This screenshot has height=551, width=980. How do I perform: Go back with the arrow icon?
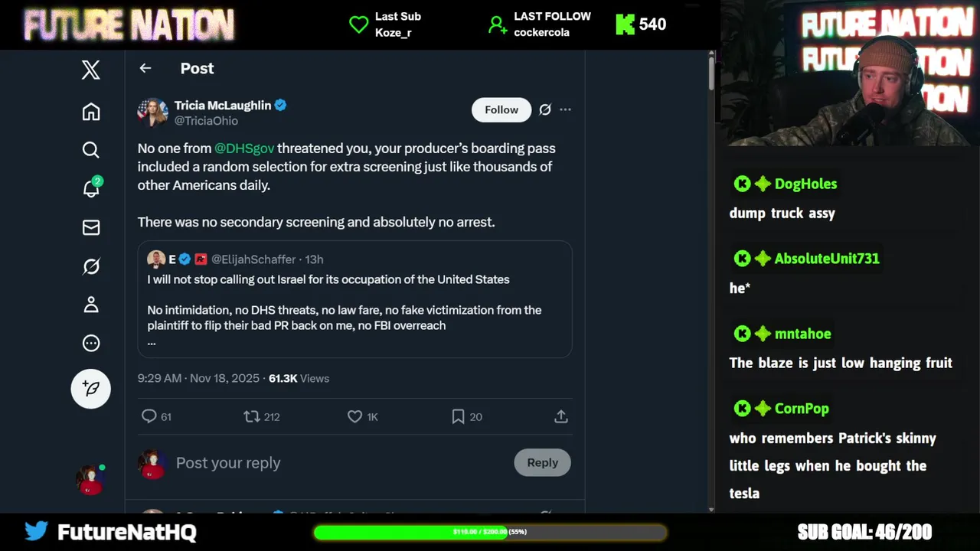pos(145,68)
